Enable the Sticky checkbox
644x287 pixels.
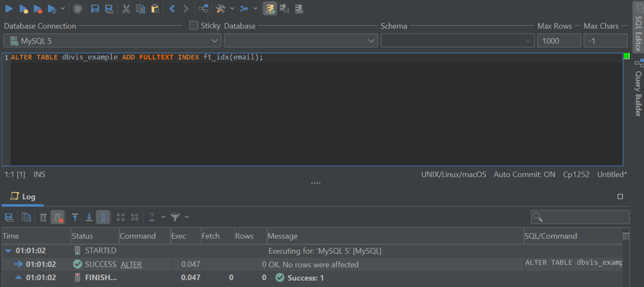tap(193, 25)
